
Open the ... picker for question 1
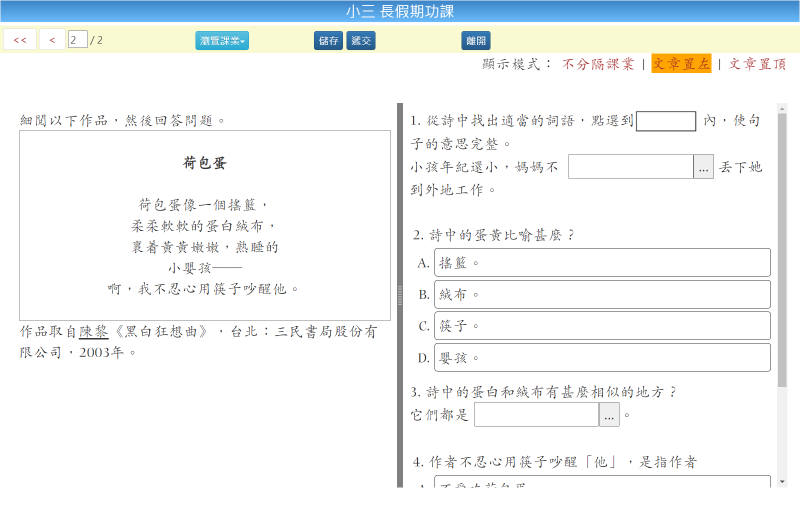click(x=704, y=167)
